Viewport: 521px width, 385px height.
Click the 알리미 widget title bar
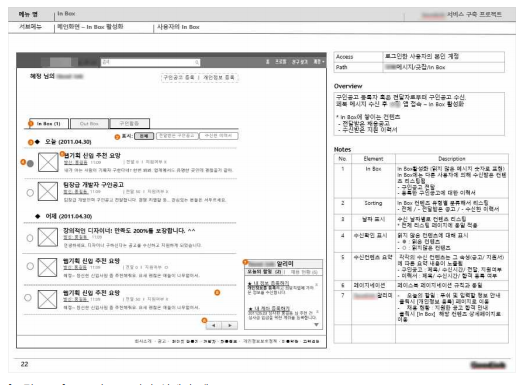click(284, 264)
